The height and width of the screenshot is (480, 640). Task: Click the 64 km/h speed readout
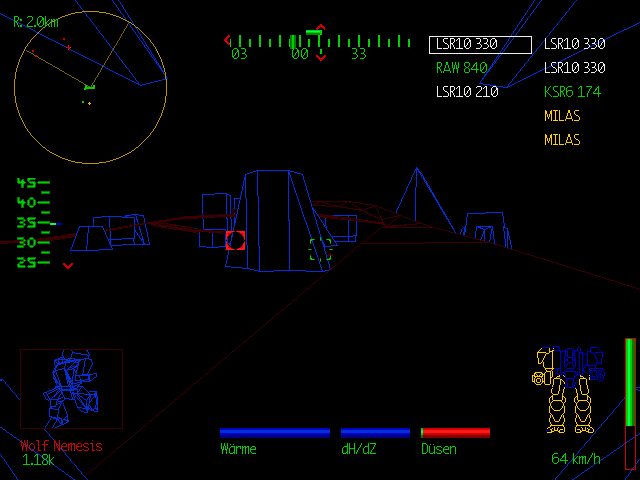click(576, 459)
